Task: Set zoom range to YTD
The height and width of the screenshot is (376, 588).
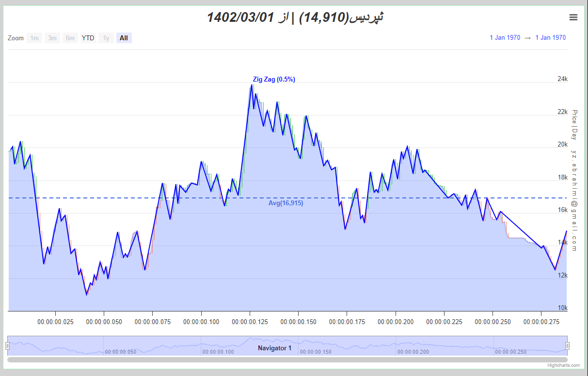Action: point(88,38)
